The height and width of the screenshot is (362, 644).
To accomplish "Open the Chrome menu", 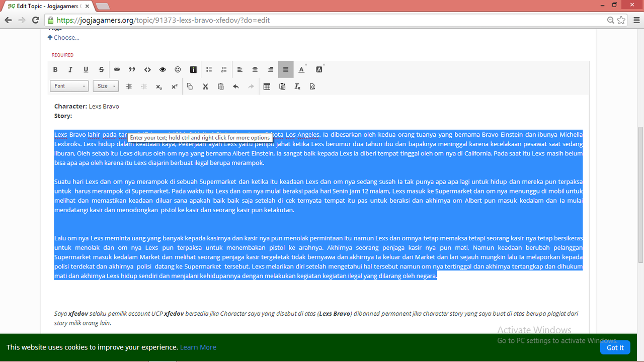I will click(636, 20).
